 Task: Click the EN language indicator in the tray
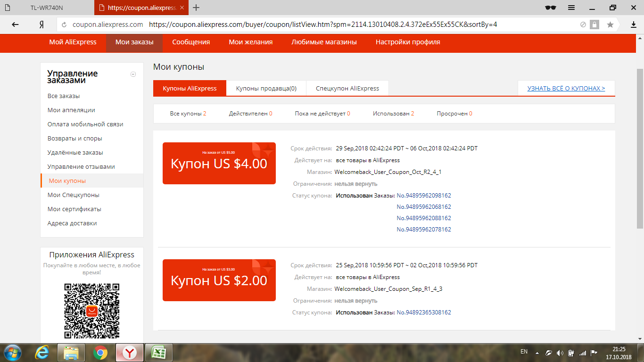click(x=524, y=352)
